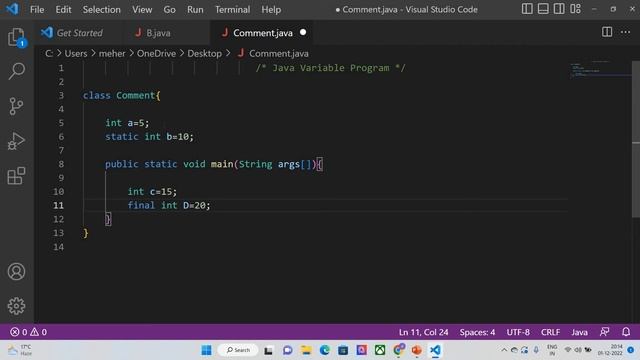The image size is (640, 360).
Task: Open the Go menu
Action: click(x=169, y=9)
